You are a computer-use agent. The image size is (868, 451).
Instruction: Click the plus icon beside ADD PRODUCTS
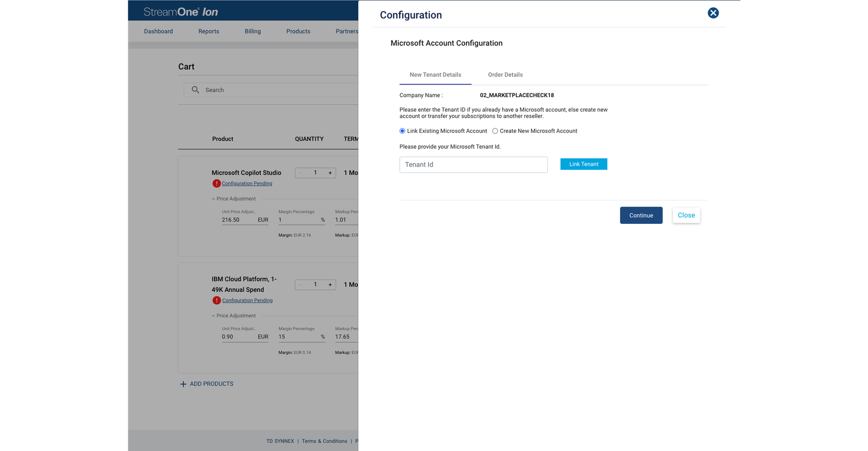(x=183, y=384)
